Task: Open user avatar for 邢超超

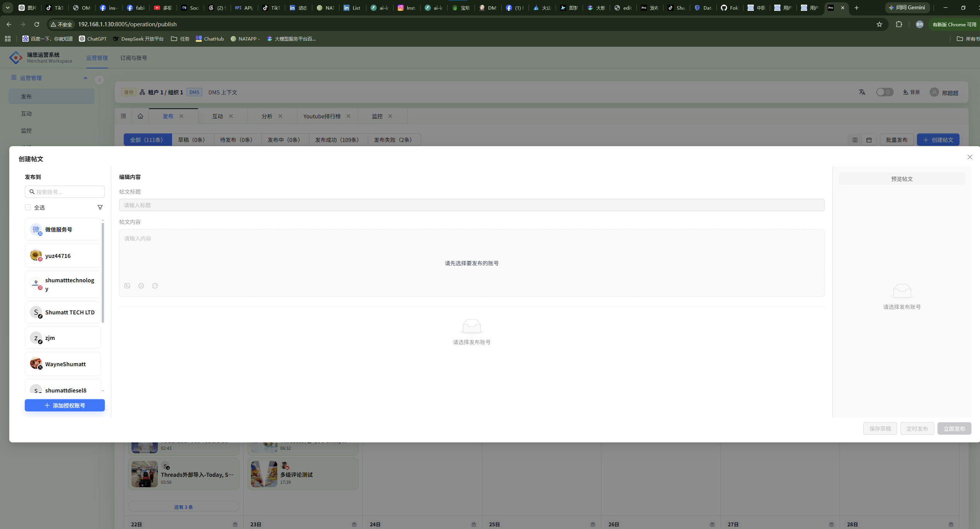Action: [934, 92]
